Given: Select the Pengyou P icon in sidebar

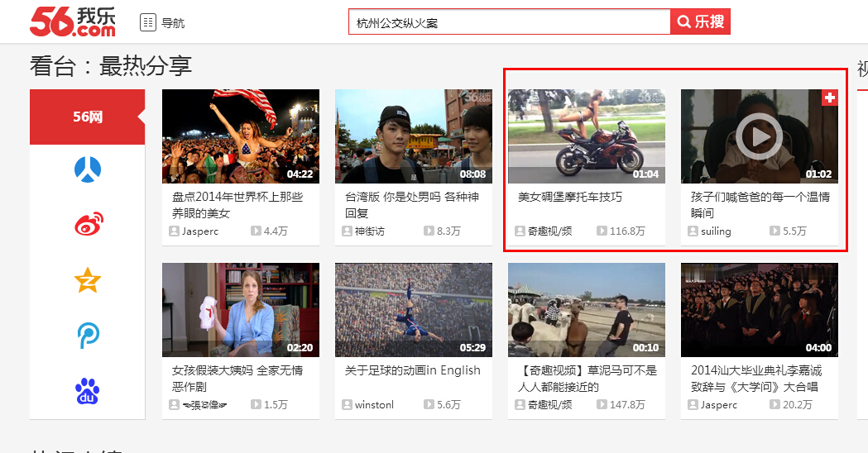Looking at the screenshot, I should click(x=88, y=335).
